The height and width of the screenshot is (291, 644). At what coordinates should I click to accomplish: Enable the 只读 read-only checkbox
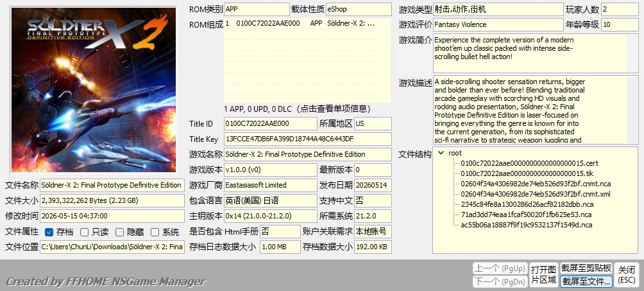coord(84,232)
